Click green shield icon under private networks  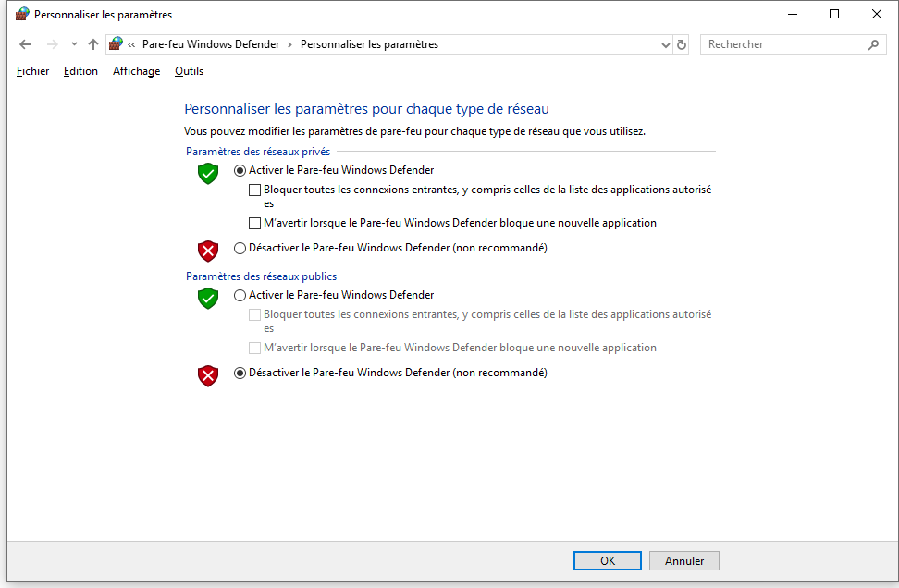[x=208, y=174]
